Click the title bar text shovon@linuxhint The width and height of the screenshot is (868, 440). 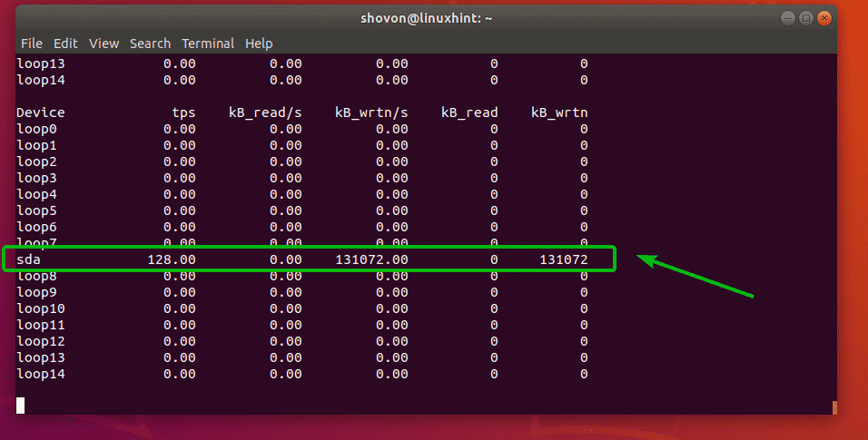[426, 18]
